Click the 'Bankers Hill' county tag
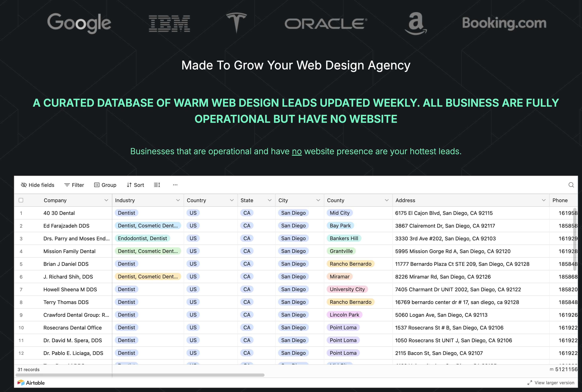Image resolution: width=582 pixels, height=392 pixels. pyautogui.click(x=344, y=238)
